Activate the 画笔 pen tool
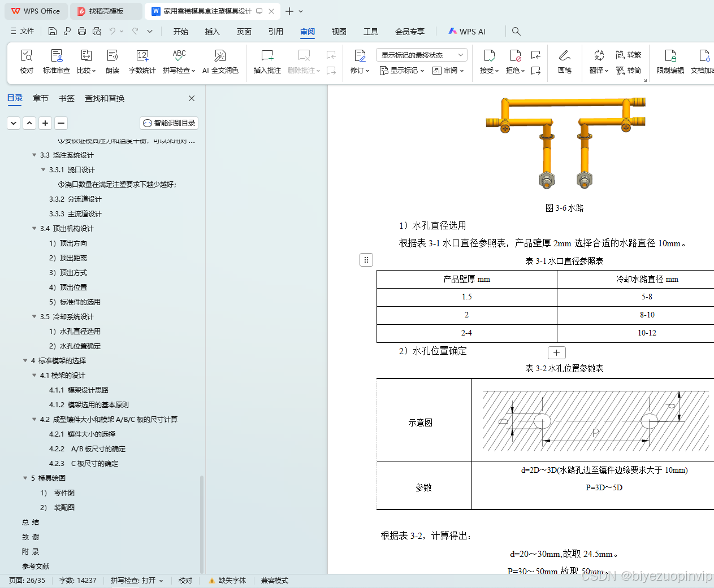This screenshot has width=714, height=588. pyautogui.click(x=565, y=62)
